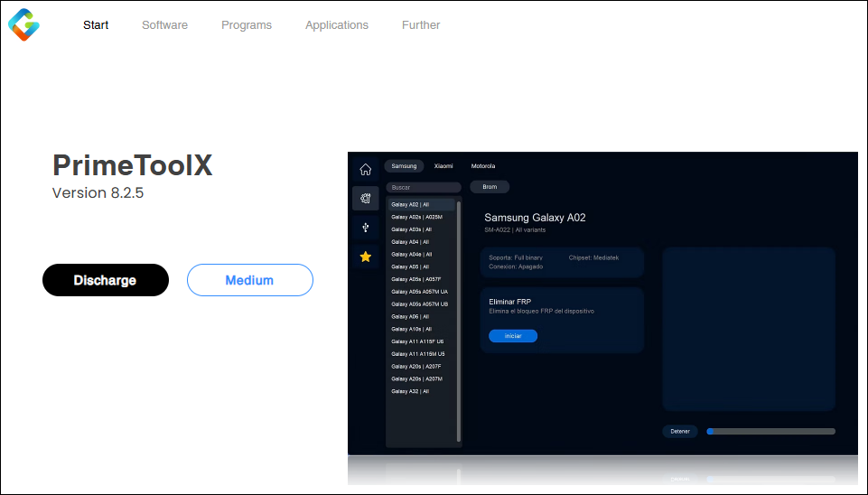
Task: Click the Start navigation item
Action: tap(96, 25)
